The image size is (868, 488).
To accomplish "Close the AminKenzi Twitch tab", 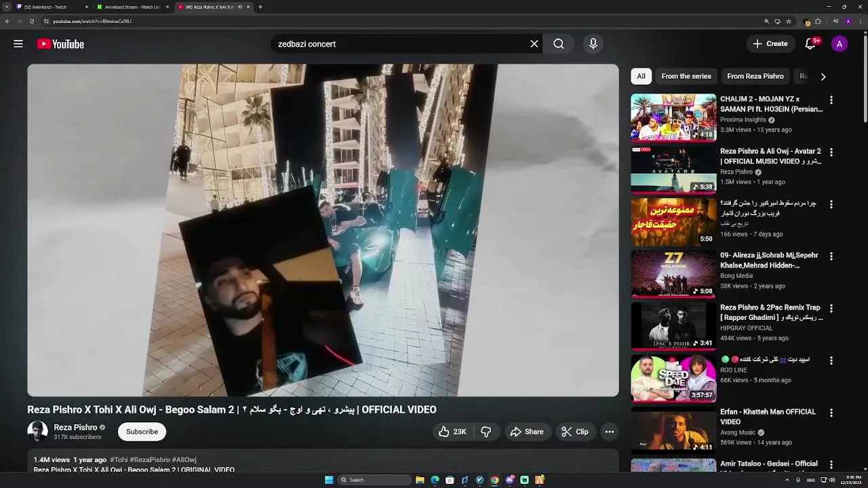I will click(x=86, y=7).
